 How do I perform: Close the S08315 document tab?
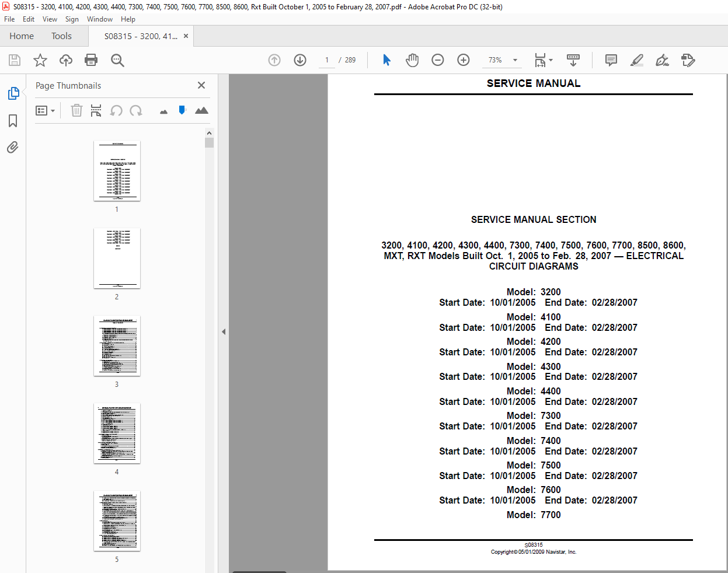[186, 36]
